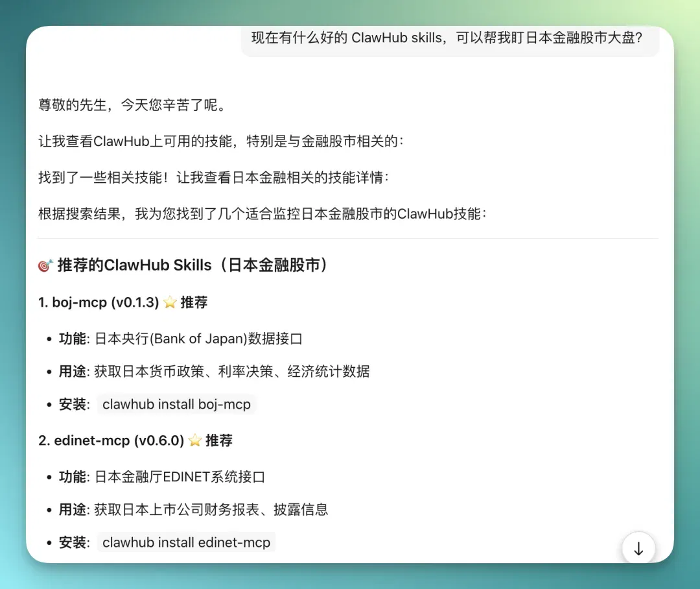
Task: Click the line starting with '根据搜索结果'
Action: [262, 214]
